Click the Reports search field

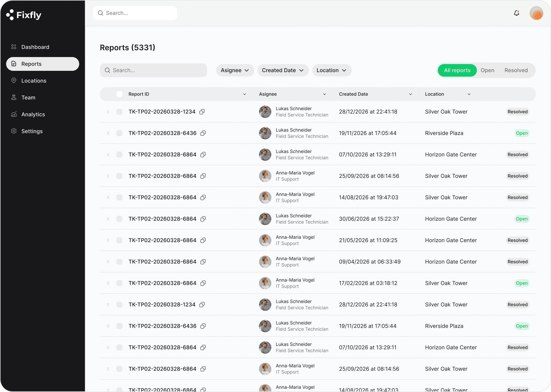pyautogui.click(x=153, y=70)
